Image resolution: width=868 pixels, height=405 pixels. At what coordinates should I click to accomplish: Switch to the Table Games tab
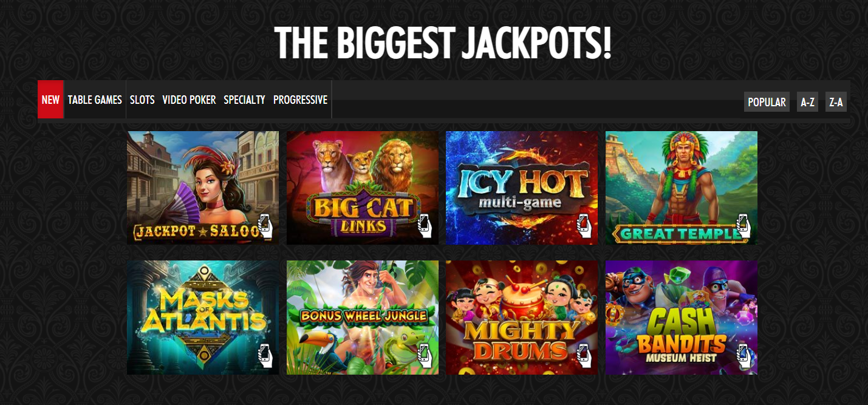(x=95, y=100)
